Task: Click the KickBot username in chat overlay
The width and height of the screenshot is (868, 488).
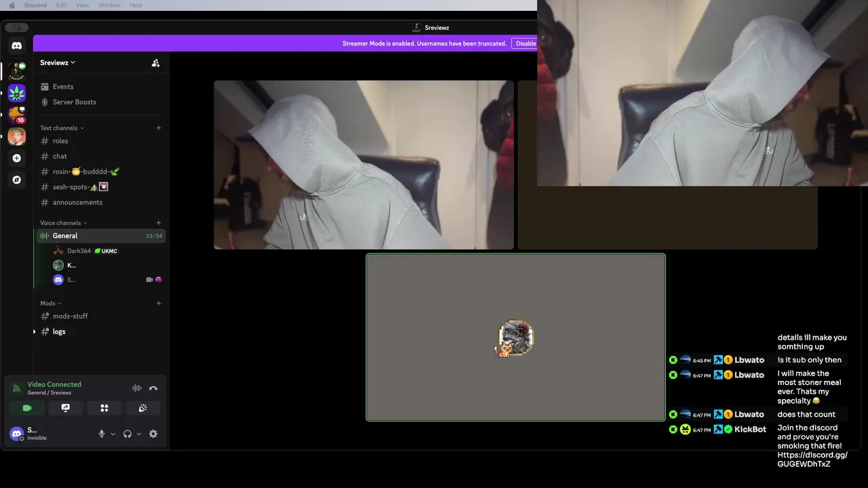Action: pyautogui.click(x=750, y=429)
